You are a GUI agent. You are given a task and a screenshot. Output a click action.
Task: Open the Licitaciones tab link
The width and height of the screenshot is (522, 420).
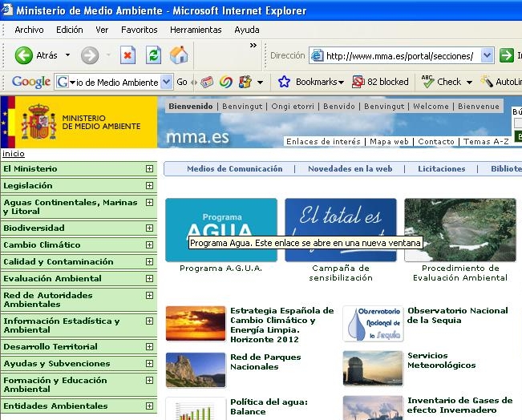click(441, 169)
